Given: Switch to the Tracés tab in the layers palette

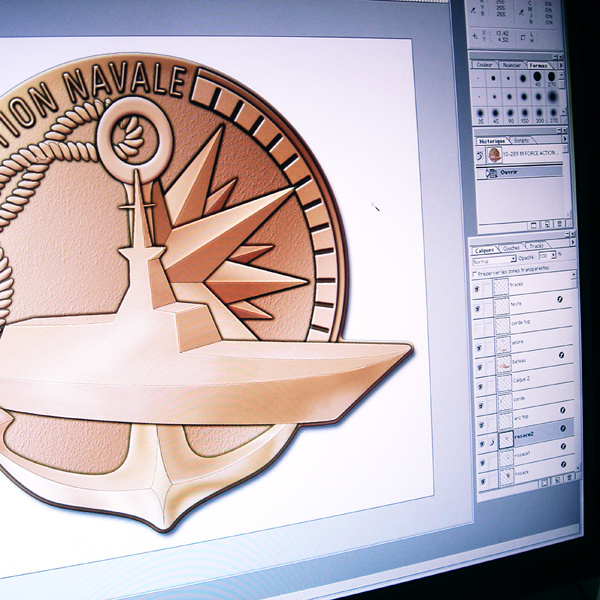Looking at the screenshot, I should pyautogui.click(x=536, y=246).
